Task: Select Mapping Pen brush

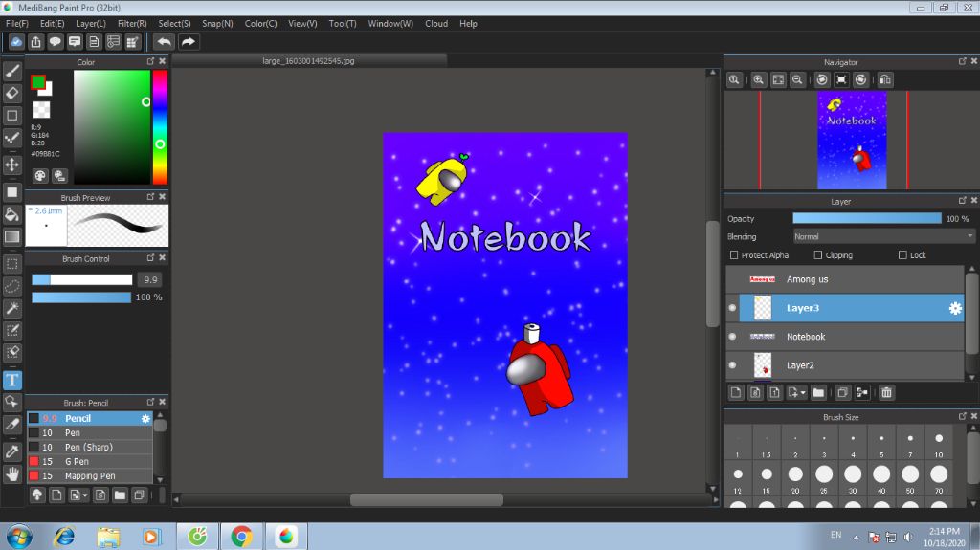Action: point(90,475)
